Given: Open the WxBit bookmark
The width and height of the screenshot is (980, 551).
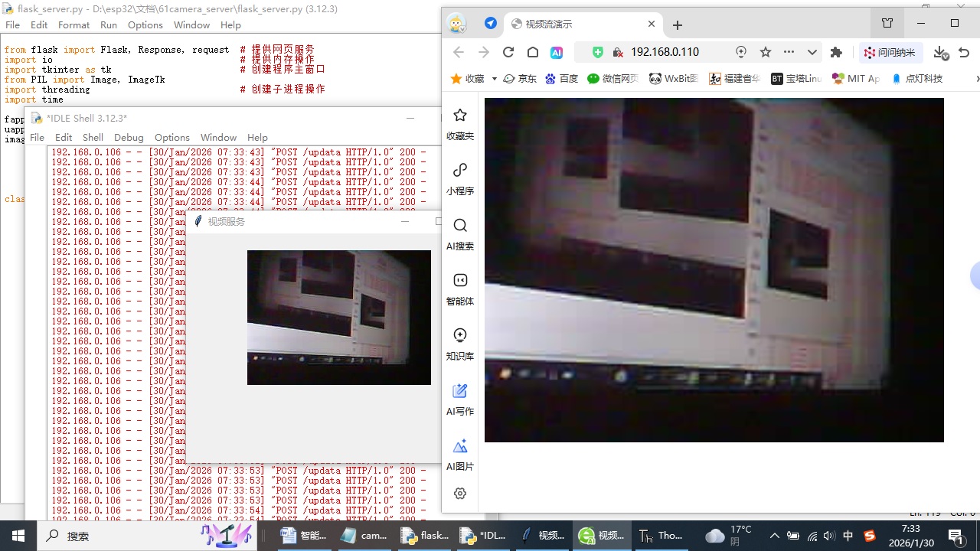Looking at the screenshot, I should coord(674,79).
